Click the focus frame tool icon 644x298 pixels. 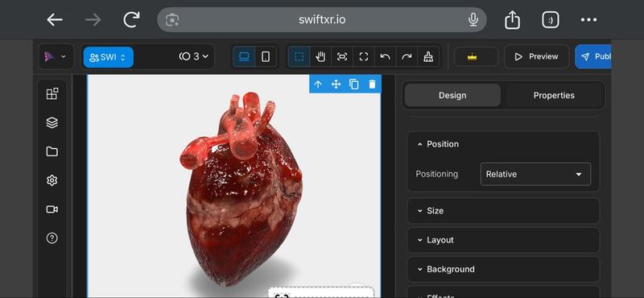(x=342, y=56)
